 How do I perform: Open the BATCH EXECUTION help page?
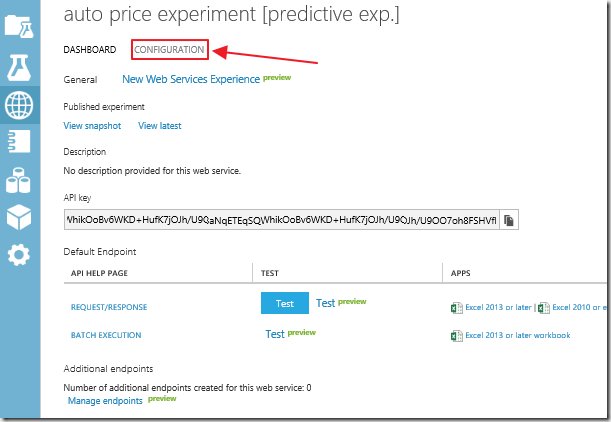[x=106, y=335]
